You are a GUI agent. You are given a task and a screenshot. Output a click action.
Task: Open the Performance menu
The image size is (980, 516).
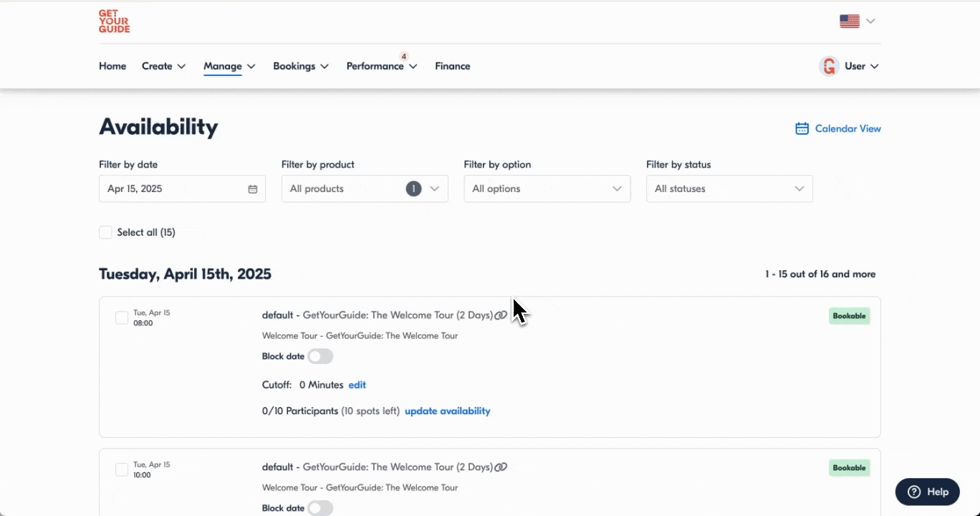tap(382, 66)
